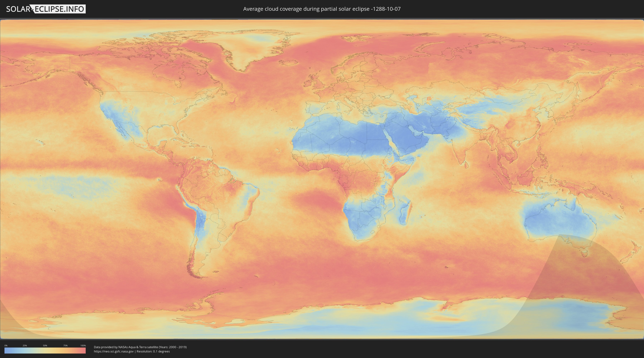Click the NASA Aqua & Terra data credit text

(x=140, y=347)
